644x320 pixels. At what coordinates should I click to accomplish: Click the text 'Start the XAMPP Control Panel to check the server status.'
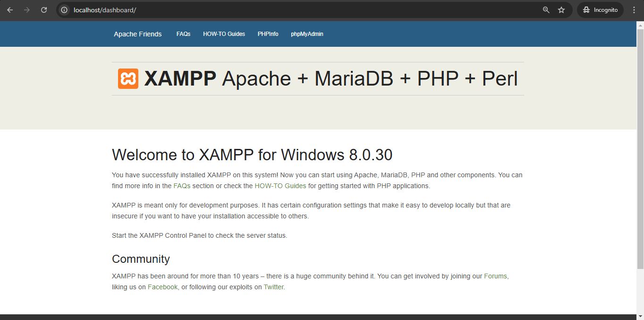pos(199,235)
